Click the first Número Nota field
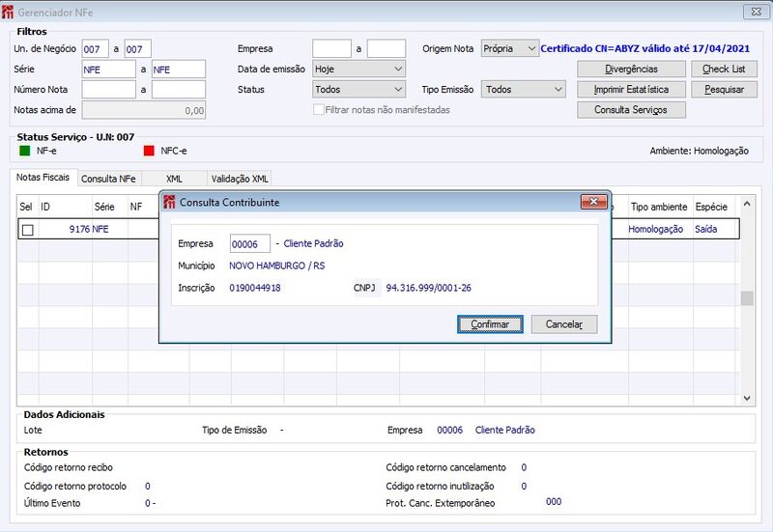This screenshot has height=532, width=773. coord(109,90)
